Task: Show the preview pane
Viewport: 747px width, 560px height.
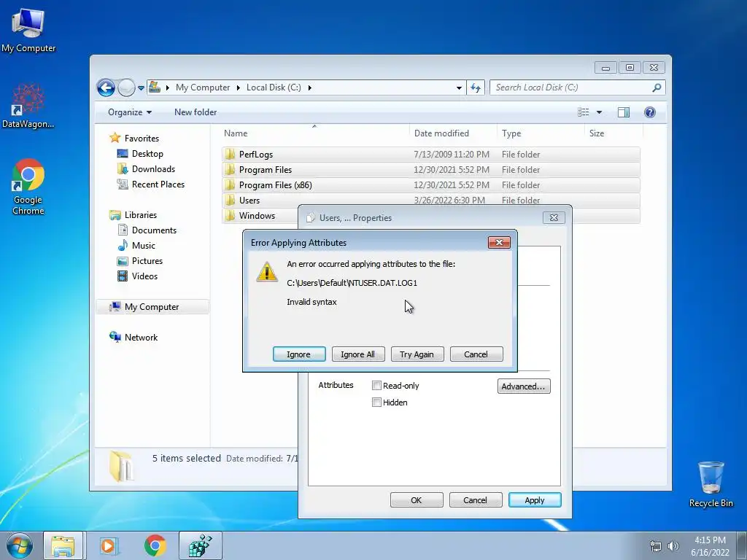Action: (624, 112)
